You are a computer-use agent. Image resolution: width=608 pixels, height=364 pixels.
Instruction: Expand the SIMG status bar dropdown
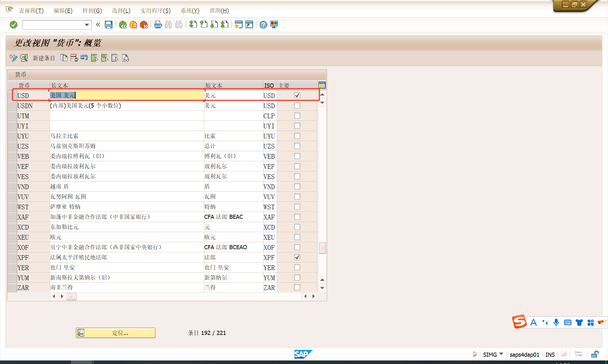501,354
